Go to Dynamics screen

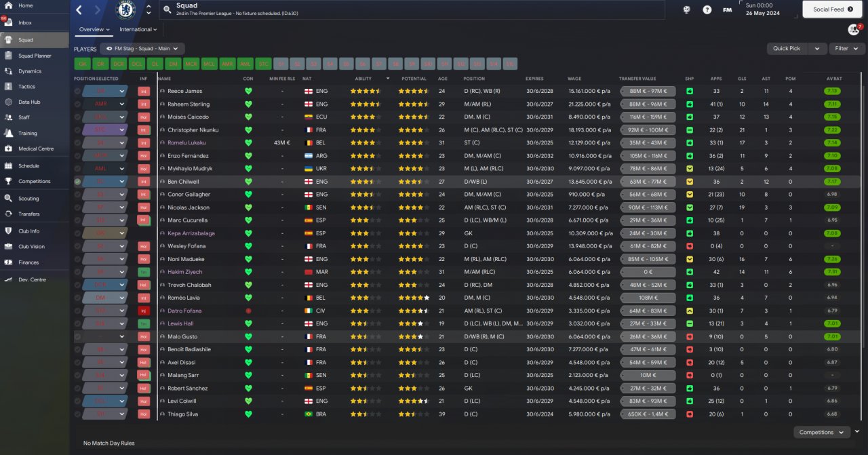point(34,71)
